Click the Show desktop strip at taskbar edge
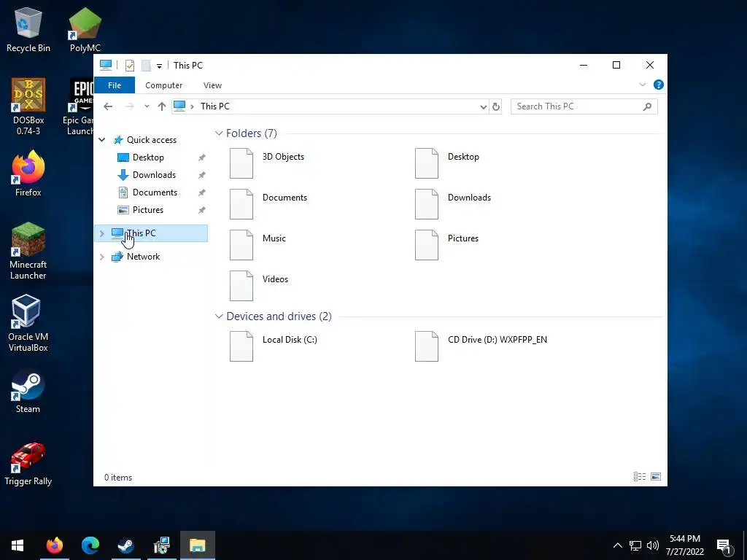Screen dimensions: 747x560 tap(745, 545)
